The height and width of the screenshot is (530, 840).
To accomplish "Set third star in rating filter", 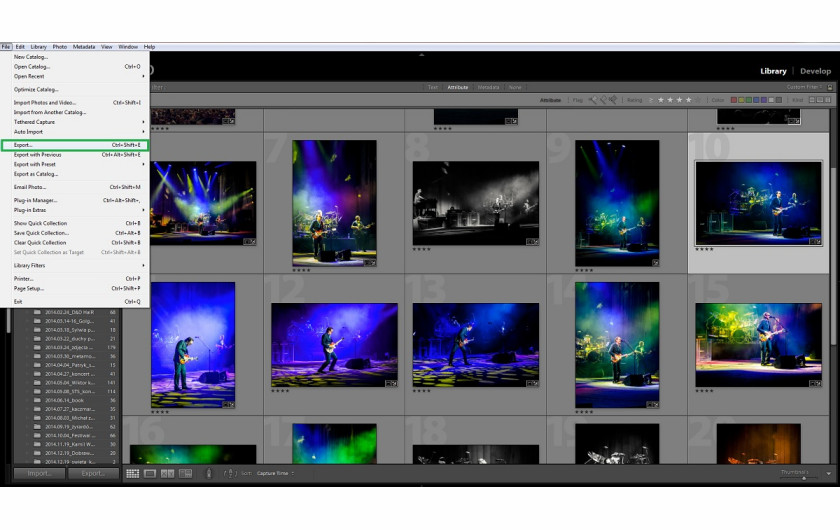I will (680, 100).
